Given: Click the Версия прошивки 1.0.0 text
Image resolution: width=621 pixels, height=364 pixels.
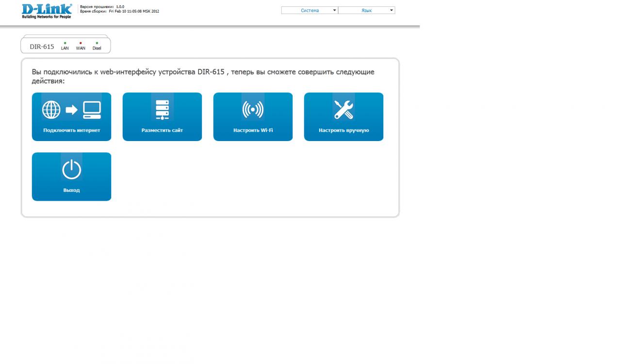Looking at the screenshot, I should tap(102, 6).
